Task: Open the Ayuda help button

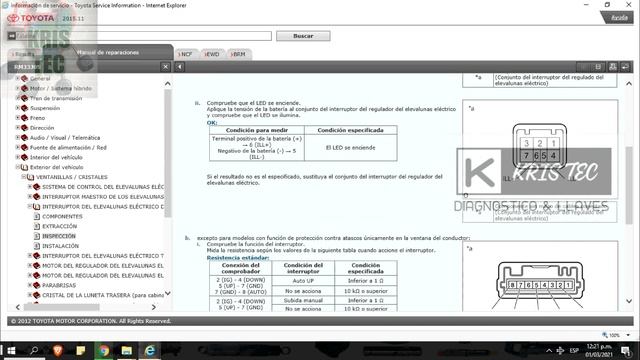Action: pos(619,18)
